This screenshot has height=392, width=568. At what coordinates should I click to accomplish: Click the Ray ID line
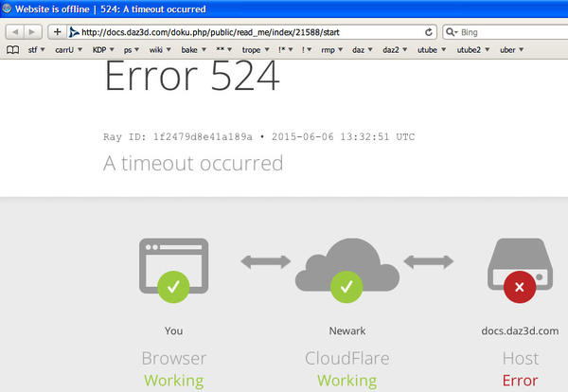click(x=258, y=137)
